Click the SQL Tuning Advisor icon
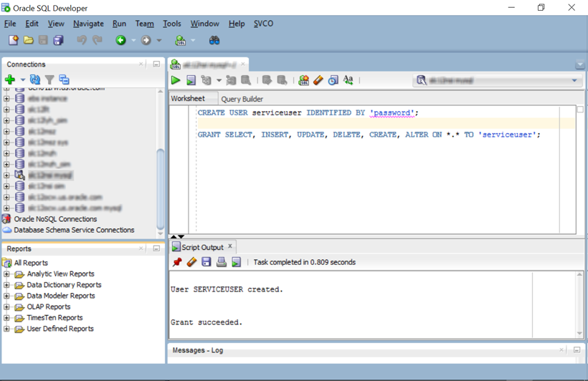588x381 pixels. click(246, 80)
